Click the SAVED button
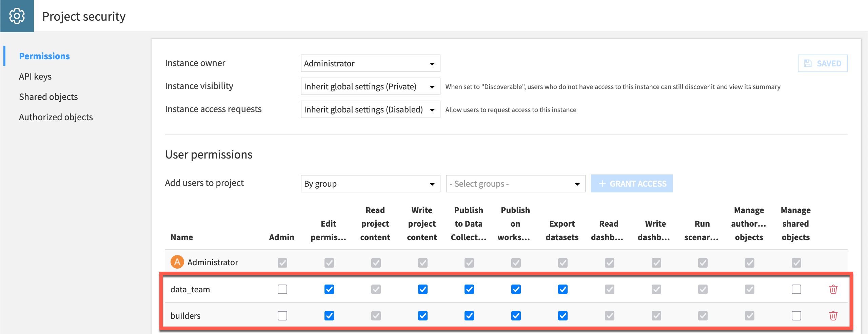 822,63
